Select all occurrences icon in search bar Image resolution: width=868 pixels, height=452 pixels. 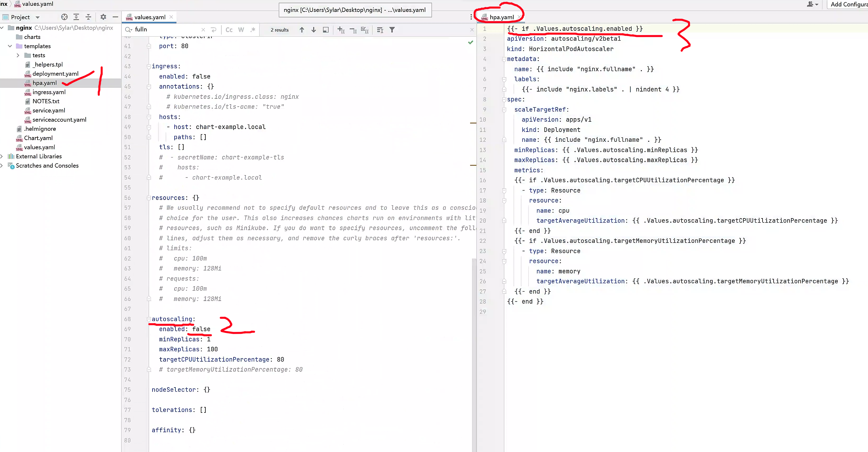[365, 30]
